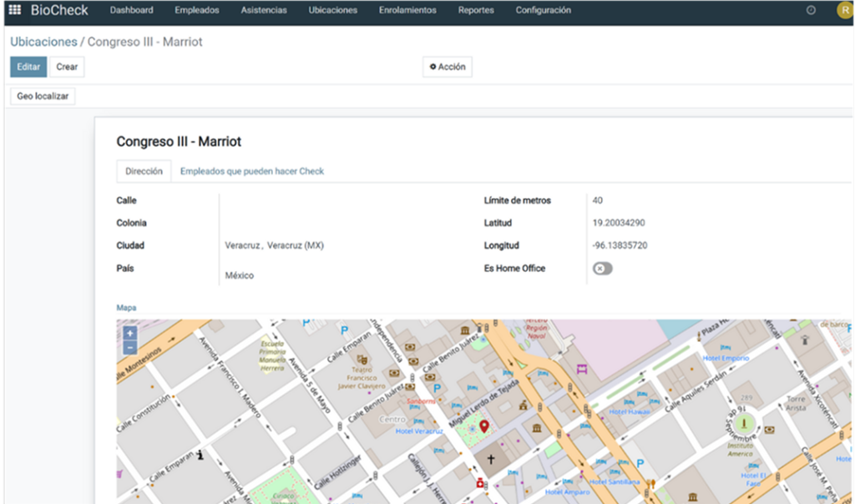Image resolution: width=855 pixels, height=504 pixels.
Task: Click the Teatro Francisco Javier Clavijero map icon
Action: pyautogui.click(x=364, y=359)
